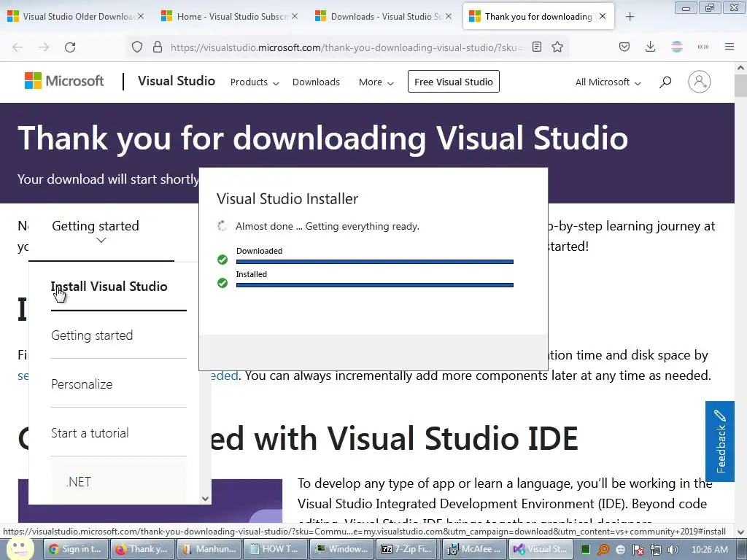This screenshot has width=747, height=560.
Task: Click the back navigation arrow
Action: [x=18, y=47]
